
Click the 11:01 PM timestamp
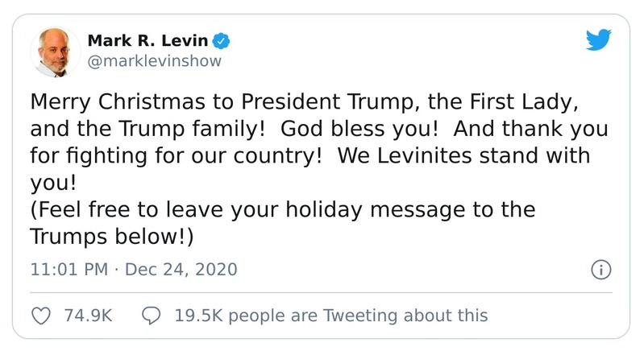click(68, 269)
